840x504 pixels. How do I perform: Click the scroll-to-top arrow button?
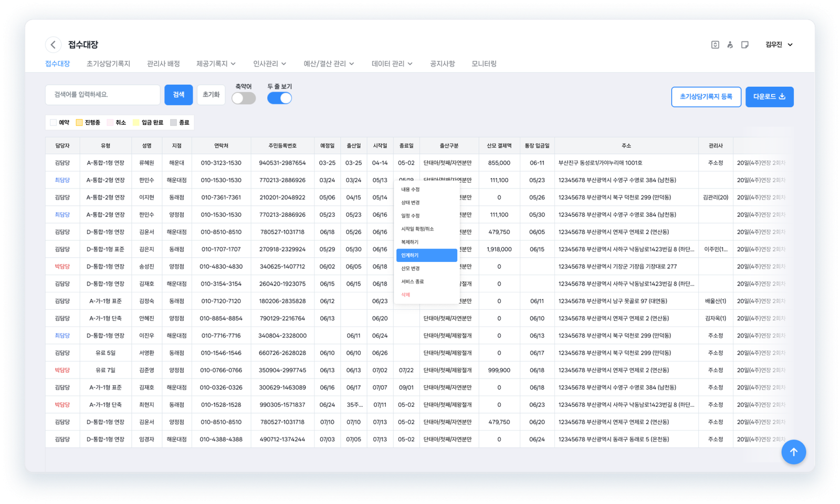tap(793, 452)
